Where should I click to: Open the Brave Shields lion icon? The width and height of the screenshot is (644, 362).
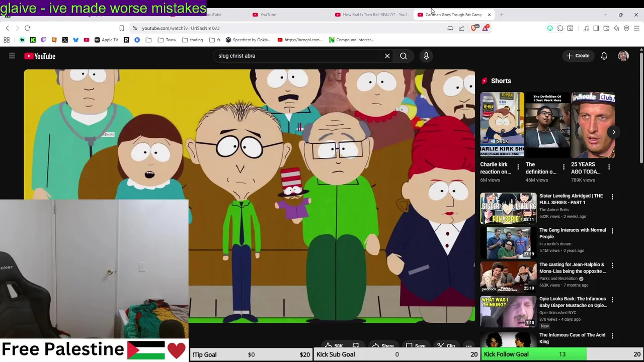coord(474,28)
